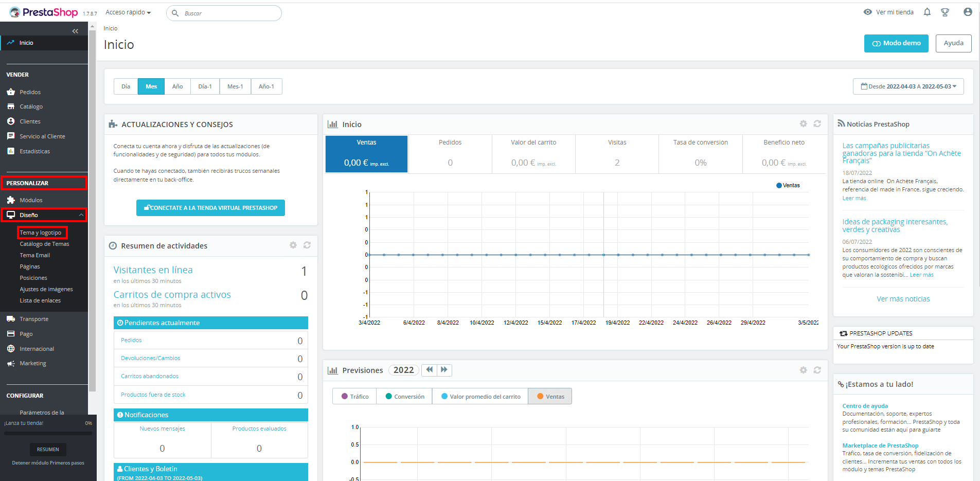
Task: Focus the Buscar search field
Action: click(224, 13)
